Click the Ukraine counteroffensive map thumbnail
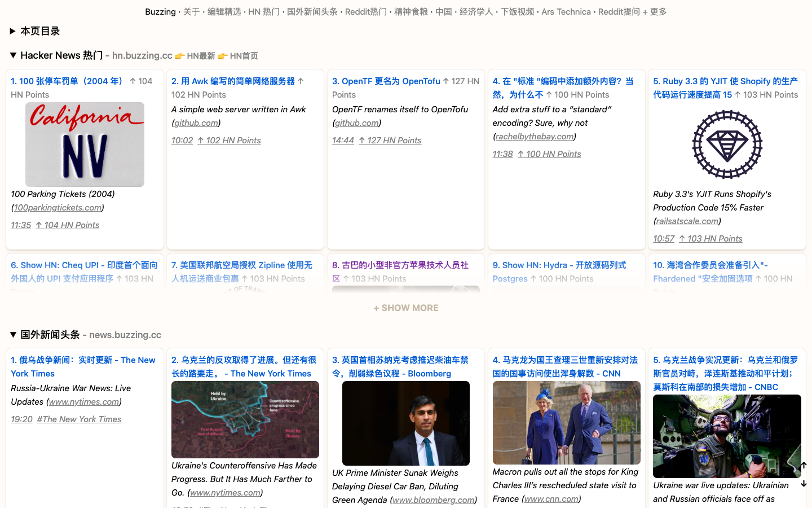Screen dimensions: 812x508 tap(245, 419)
